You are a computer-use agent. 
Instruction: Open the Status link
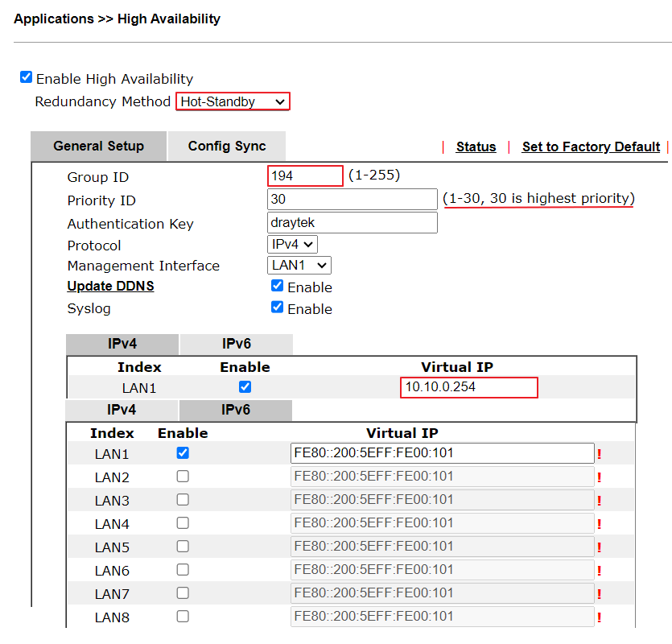coord(476,147)
